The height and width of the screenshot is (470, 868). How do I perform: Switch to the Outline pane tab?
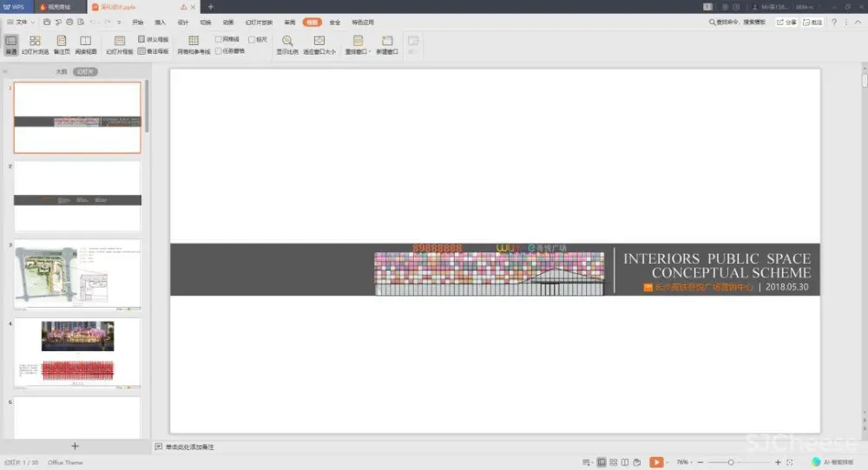(61, 72)
